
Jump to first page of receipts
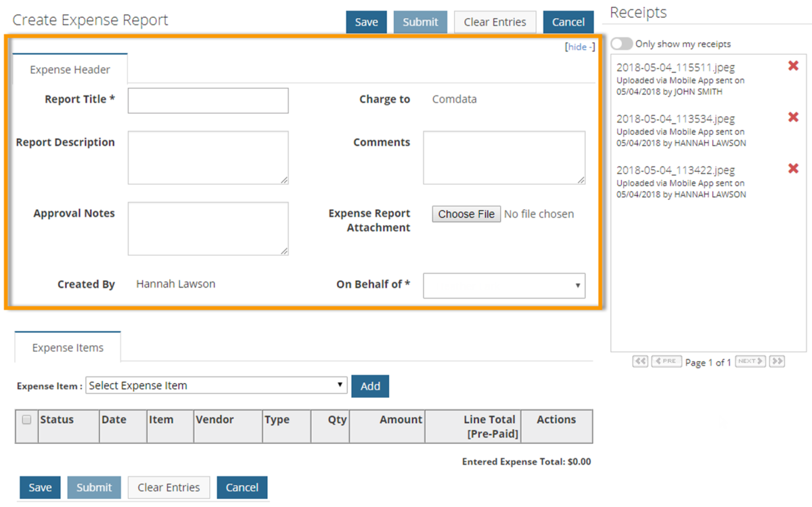(639, 361)
